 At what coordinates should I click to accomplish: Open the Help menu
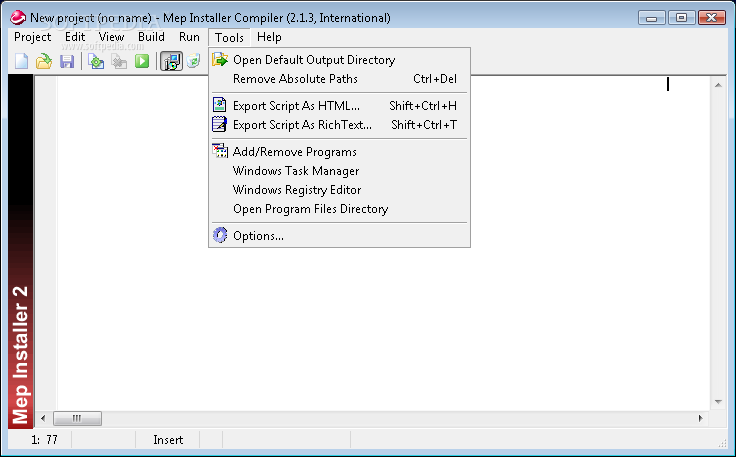pyautogui.click(x=269, y=37)
